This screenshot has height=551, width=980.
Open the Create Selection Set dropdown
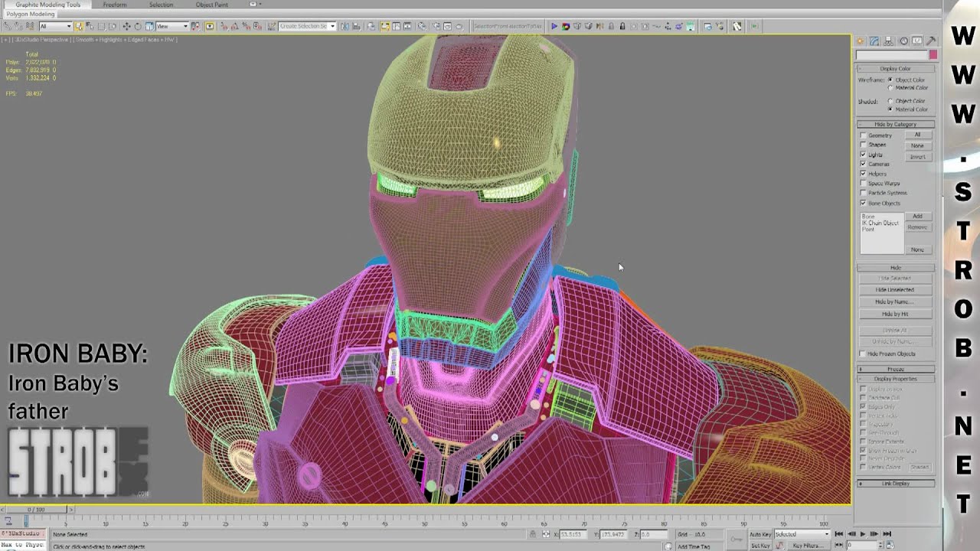[x=307, y=26]
